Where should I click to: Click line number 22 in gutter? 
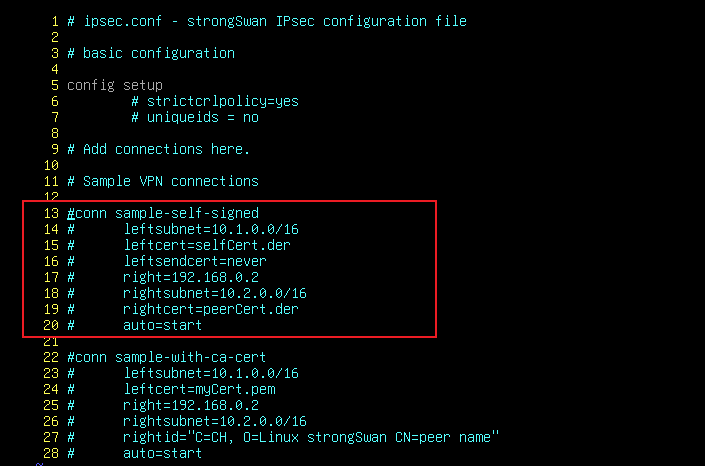(x=51, y=357)
